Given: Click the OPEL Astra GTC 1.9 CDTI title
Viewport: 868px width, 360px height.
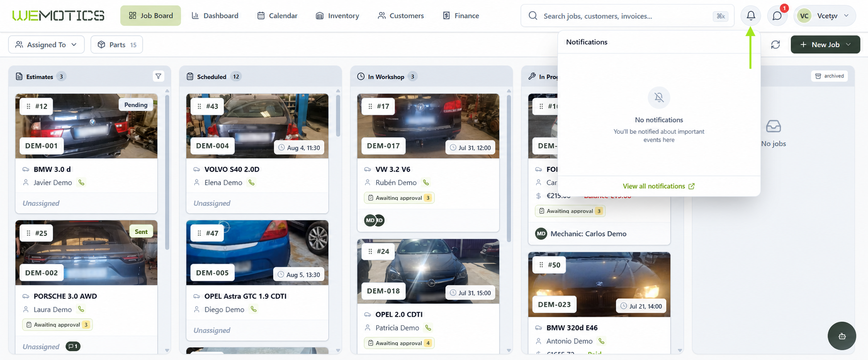Looking at the screenshot, I should point(246,296).
